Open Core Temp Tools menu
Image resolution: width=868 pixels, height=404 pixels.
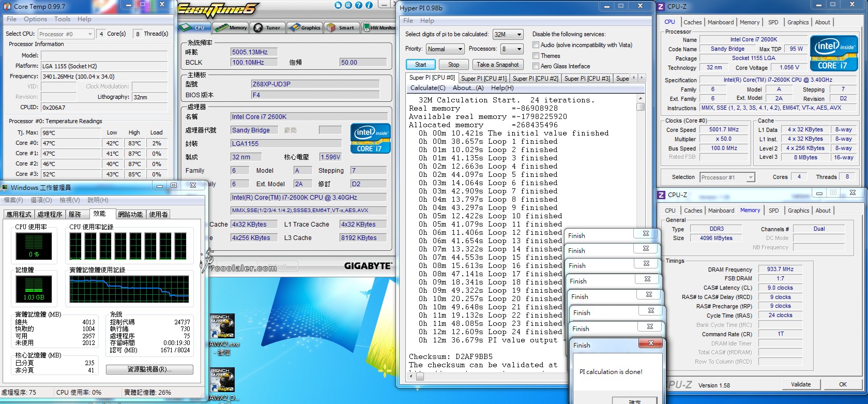click(x=62, y=19)
